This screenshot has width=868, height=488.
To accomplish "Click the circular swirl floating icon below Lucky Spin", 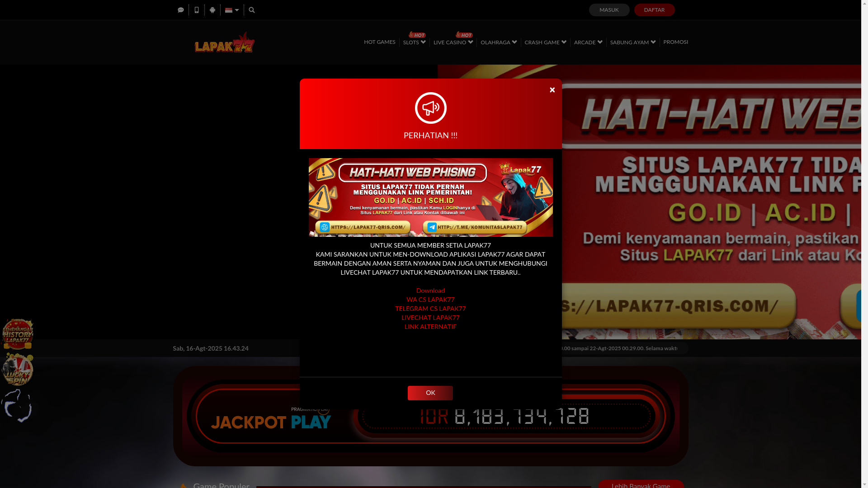I will (x=17, y=405).
